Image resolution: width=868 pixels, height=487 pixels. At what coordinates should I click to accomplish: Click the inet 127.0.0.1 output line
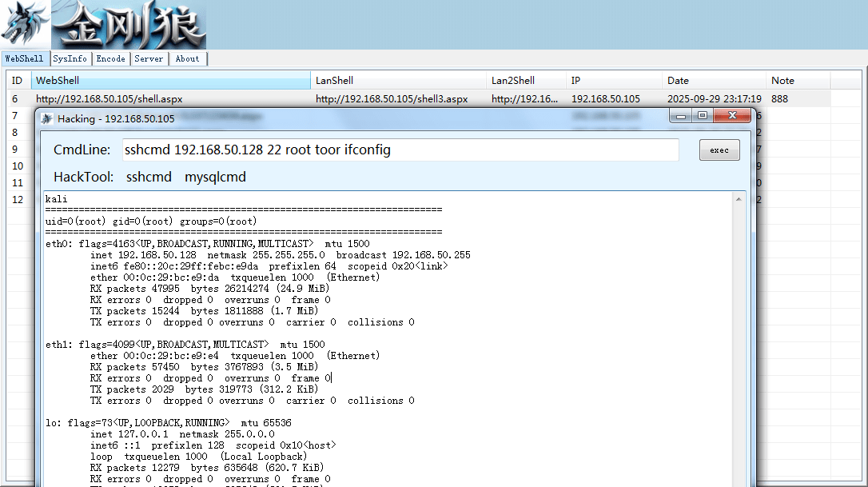[x=182, y=433]
